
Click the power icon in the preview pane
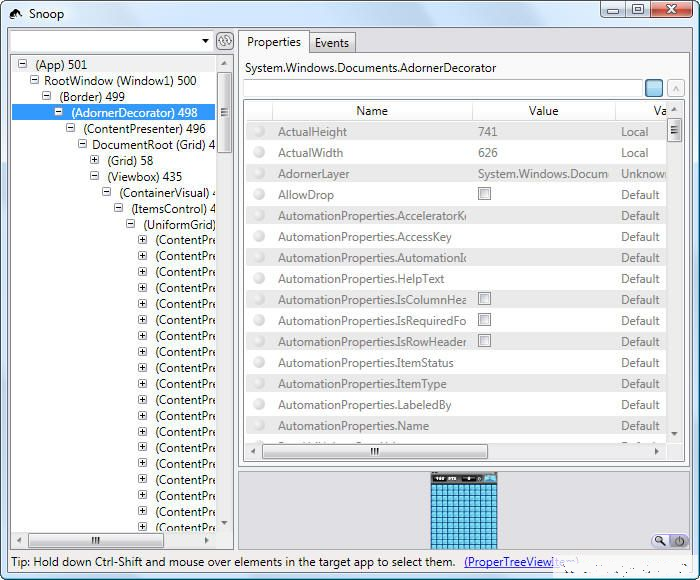pos(679,541)
